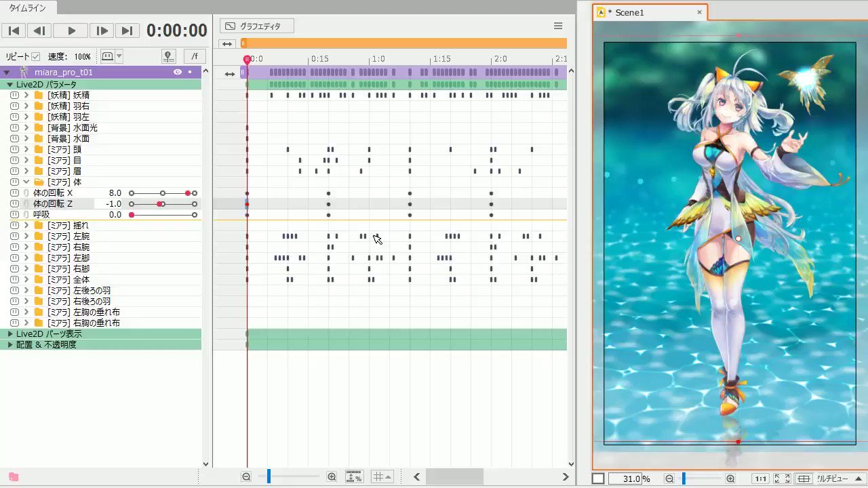Click the keyframe recording face icon
The height and width of the screenshot is (488, 868).
[107, 56]
